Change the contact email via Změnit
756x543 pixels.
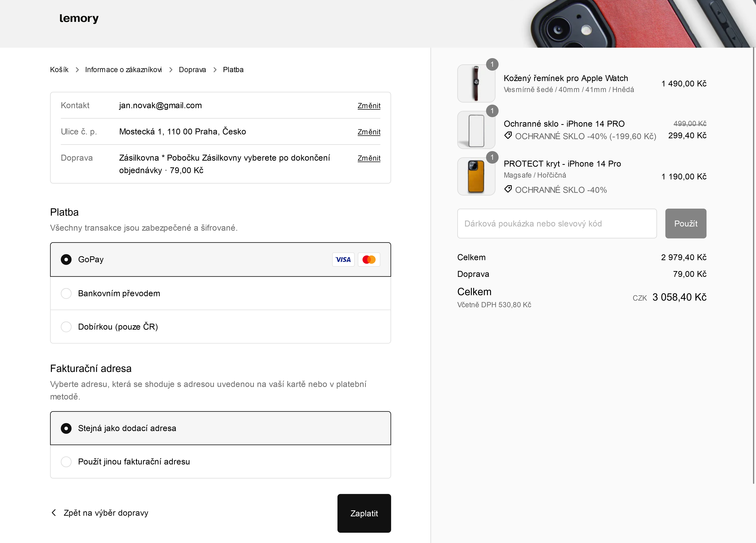369,106
